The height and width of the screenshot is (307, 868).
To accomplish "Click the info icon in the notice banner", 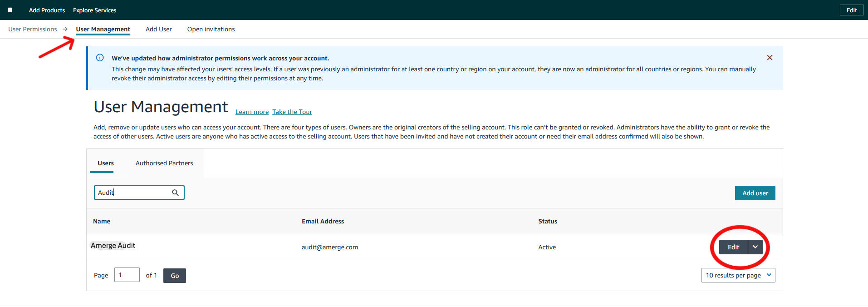I will [x=100, y=58].
